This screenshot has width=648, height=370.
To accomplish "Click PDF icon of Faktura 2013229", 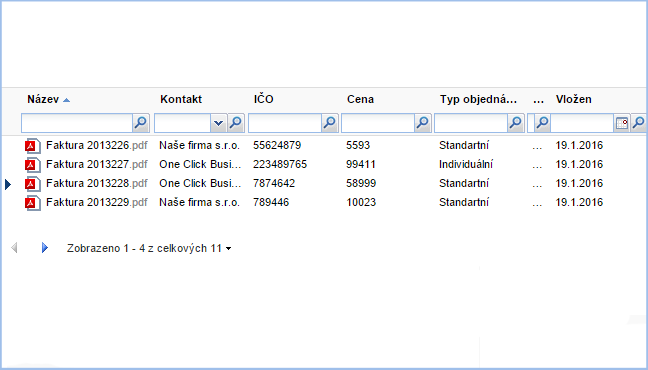I will [x=33, y=203].
